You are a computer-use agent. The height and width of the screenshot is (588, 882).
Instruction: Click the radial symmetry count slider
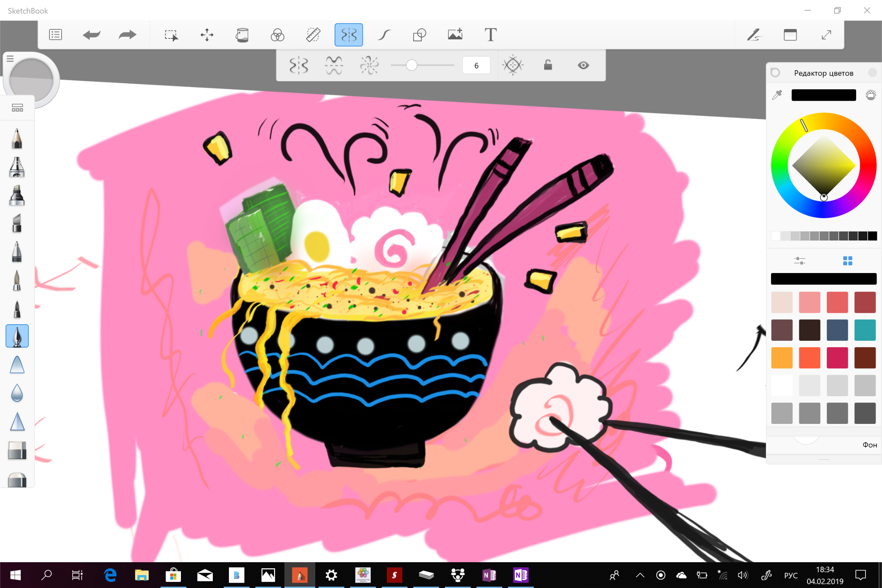point(422,65)
